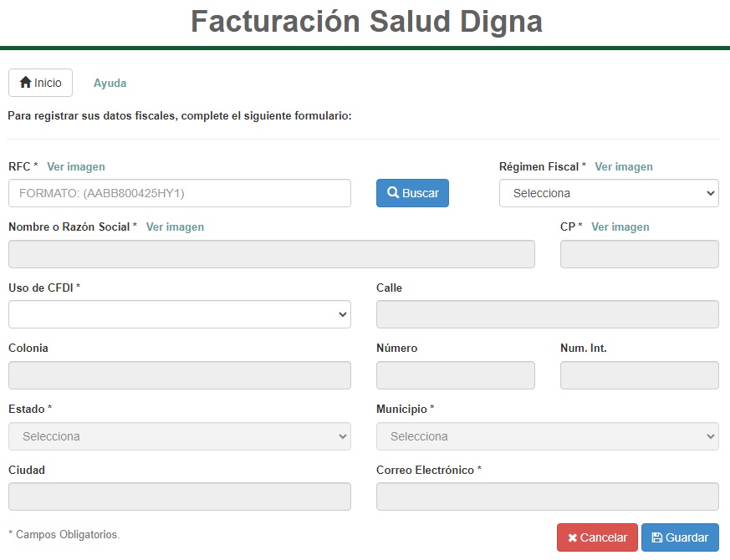The image size is (730, 560).
Task: Cancel the form with Cancelar
Action: [596, 537]
